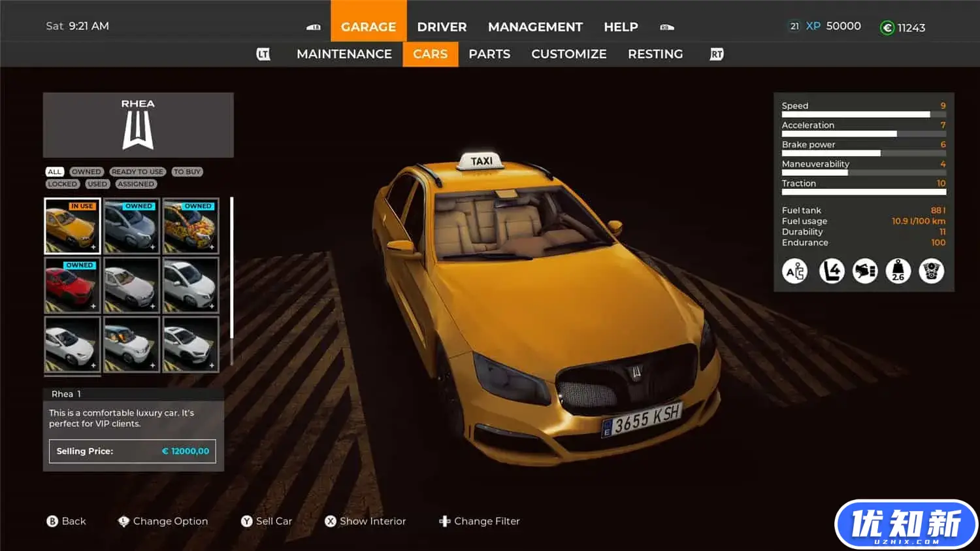Open the CUSTOMIZE tab
The width and height of the screenshot is (980, 551).
coord(568,54)
